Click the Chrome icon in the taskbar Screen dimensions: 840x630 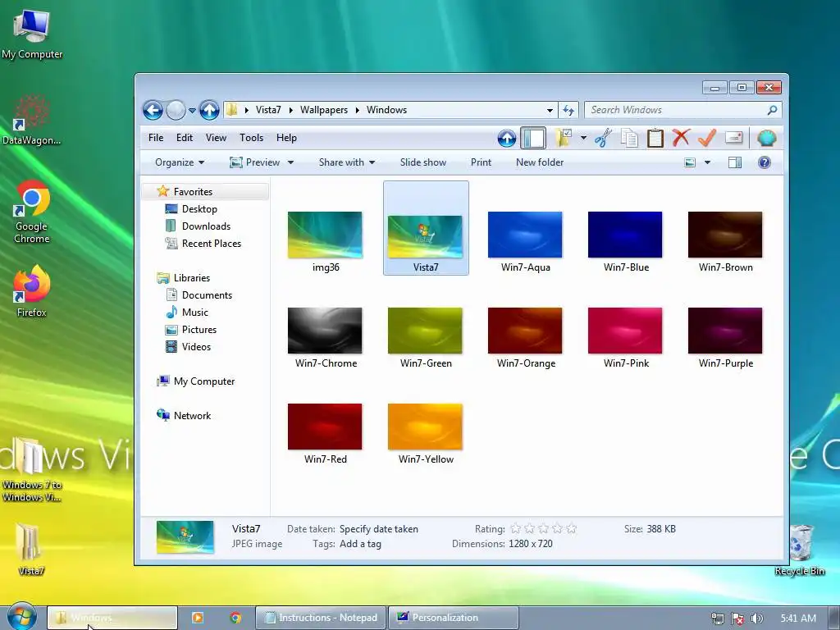coord(235,618)
